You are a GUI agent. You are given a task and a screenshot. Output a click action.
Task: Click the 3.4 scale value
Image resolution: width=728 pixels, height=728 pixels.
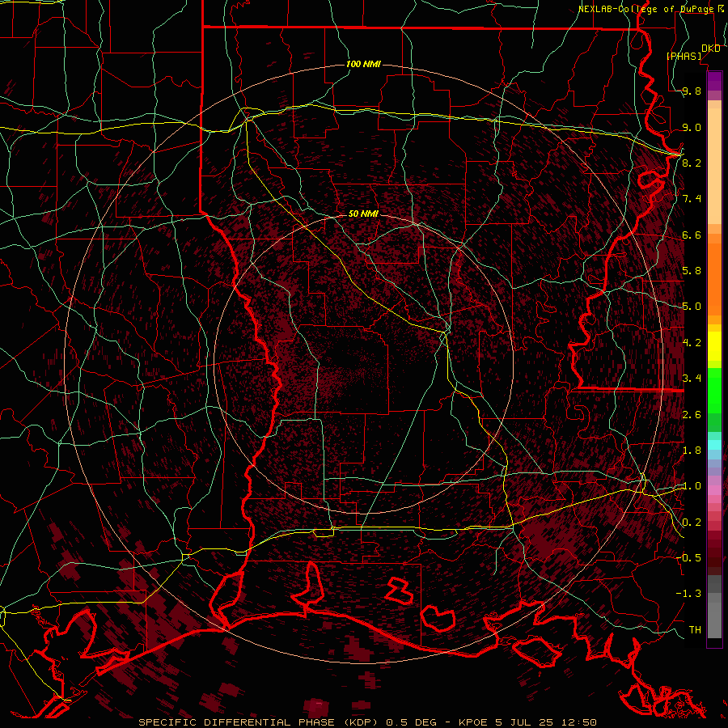click(692, 379)
